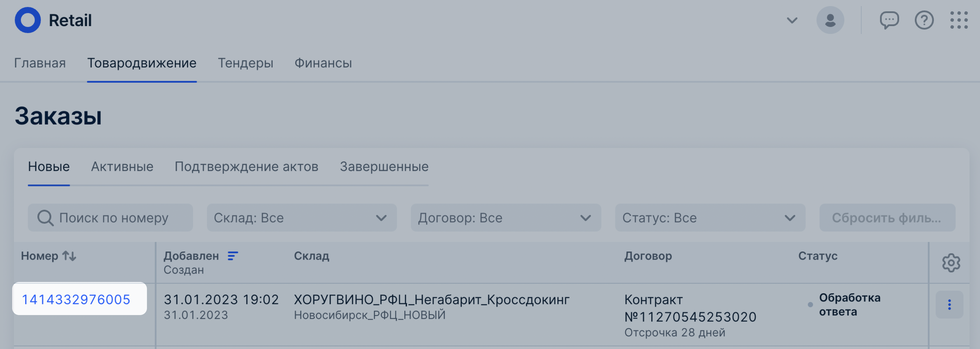Click the Поиск по номеру search field
This screenshot has width=980, height=349.
[113, 218]
